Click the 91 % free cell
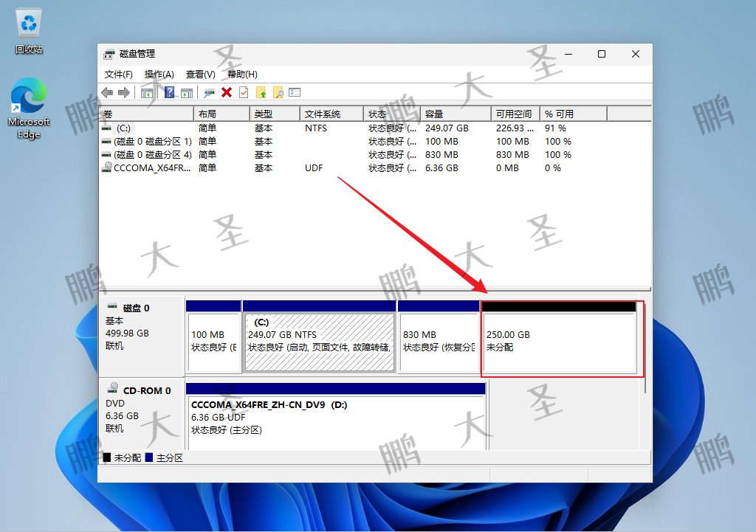This screenshot has width=756, height=532. [555, 128]
